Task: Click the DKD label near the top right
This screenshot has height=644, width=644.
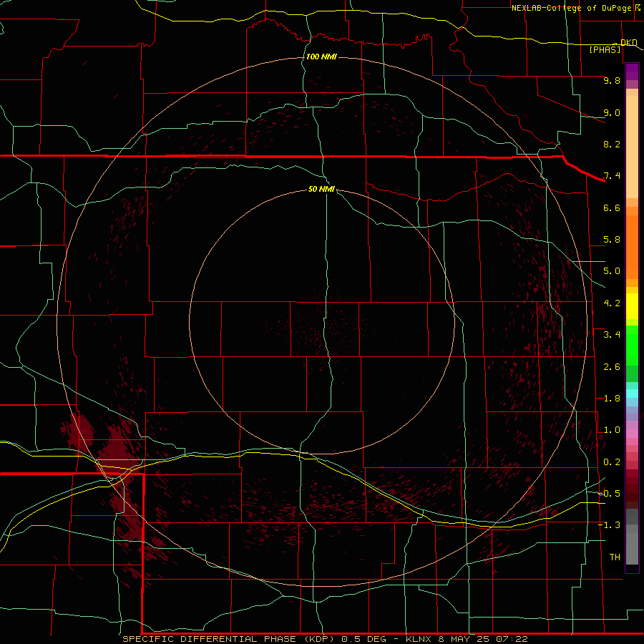Action: (x=629, y=43)
